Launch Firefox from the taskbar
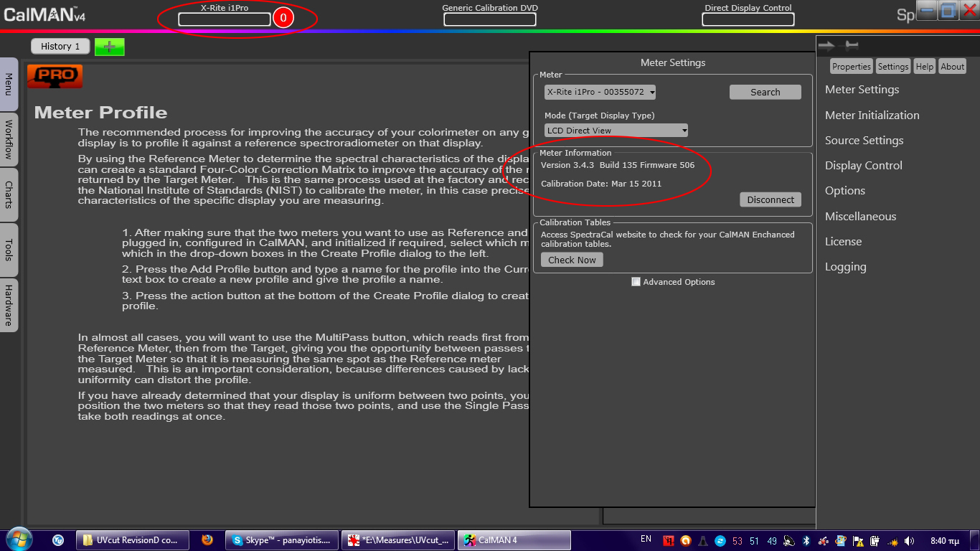 click(x=207, y=540)
